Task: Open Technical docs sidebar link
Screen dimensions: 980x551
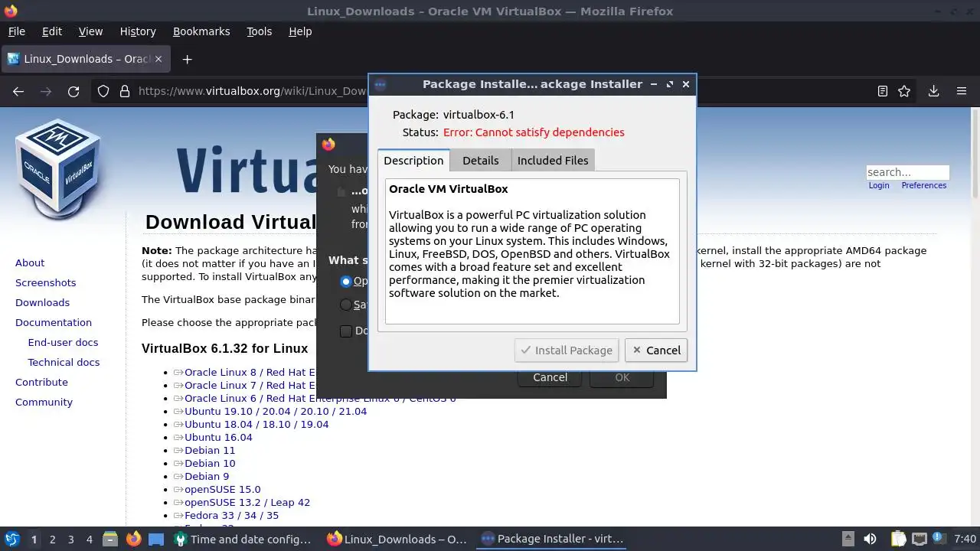Action: point(64,362)
